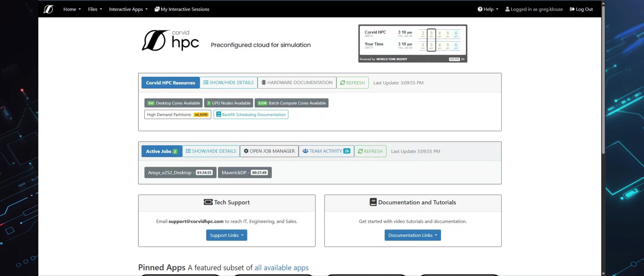This screenshot has height=276, width=644.
Task: Click the list icon in Resources Show/Hide Details
Action: [x=206, y=83]
